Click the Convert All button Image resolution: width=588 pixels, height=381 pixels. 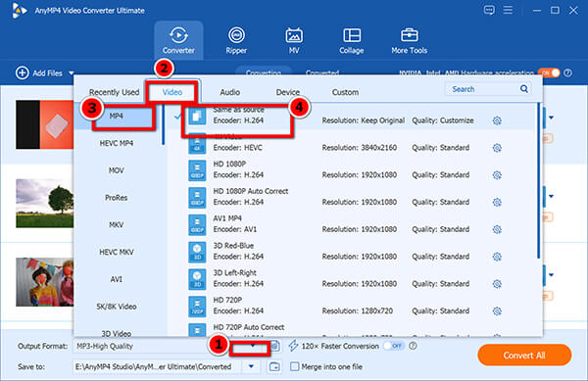(524, 356)
